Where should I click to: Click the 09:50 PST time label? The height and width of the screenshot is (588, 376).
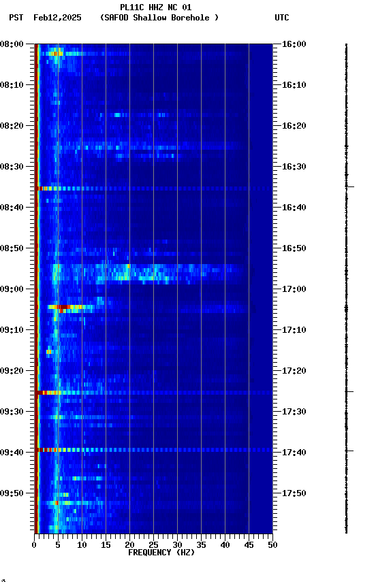tap(12, 493)
